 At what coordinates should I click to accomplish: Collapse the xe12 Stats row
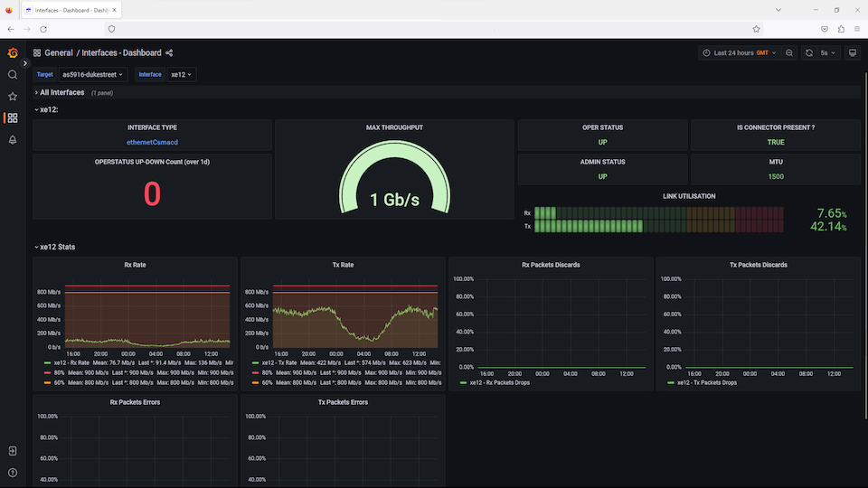coord(55,247)
